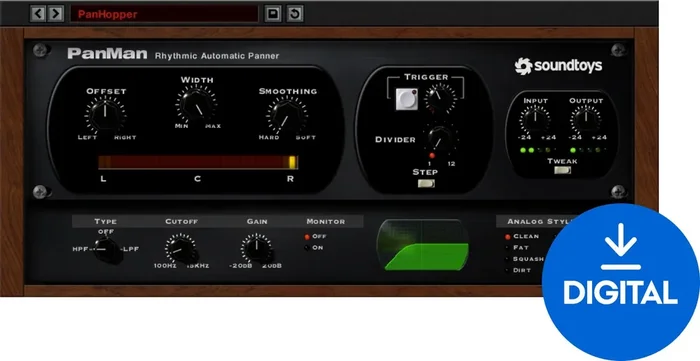Click the PanMan title text
The width and height of the screenshot is (700, 361).
point(107,54)
